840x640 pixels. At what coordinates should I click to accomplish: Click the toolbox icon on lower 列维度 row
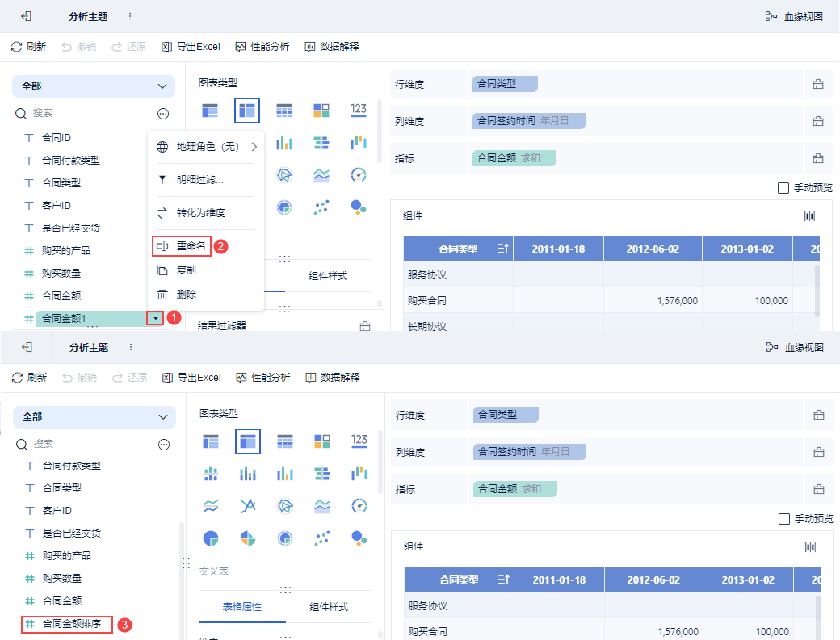point(819,452)
